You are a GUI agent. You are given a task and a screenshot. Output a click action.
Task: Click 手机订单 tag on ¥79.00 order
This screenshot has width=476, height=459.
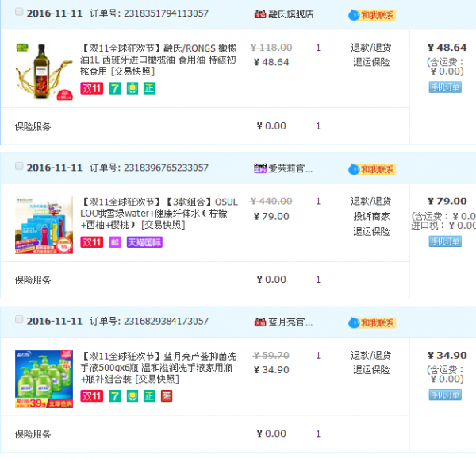pyautogui.click(x=445, y=241)
